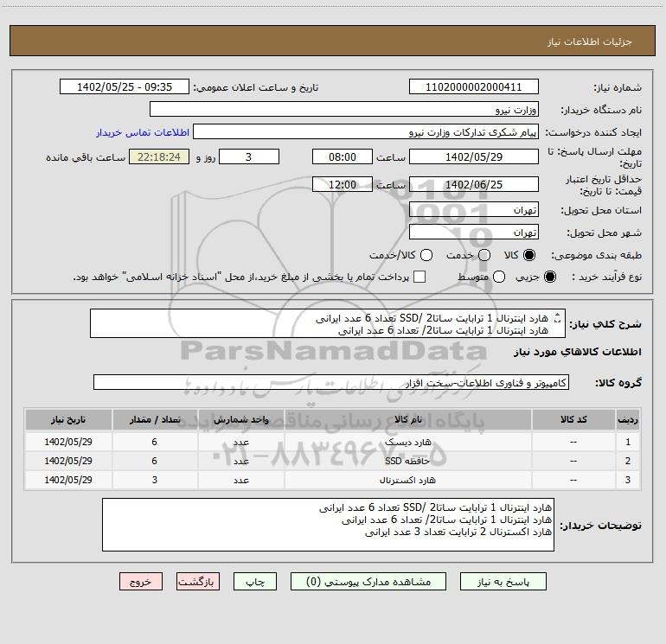
Task: Click the واحد شمارش column header
Action: pyautogui.click(x=240, y=419)
